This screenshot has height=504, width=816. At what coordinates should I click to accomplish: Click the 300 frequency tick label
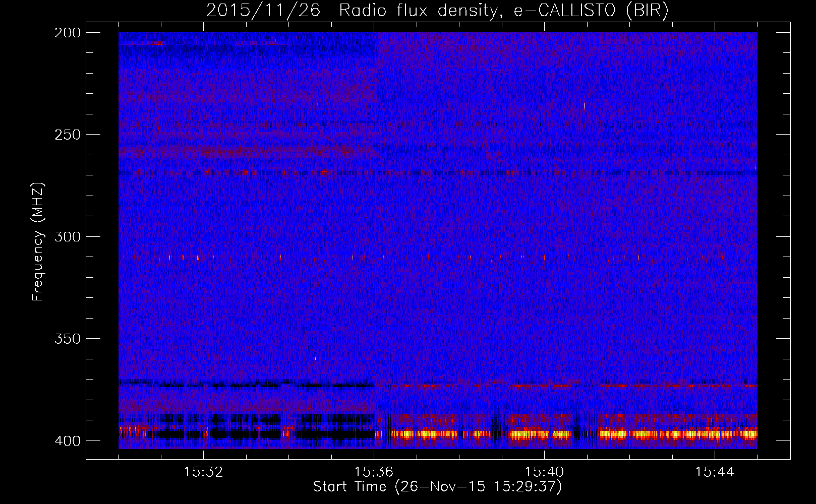click(x=68, y=237)
